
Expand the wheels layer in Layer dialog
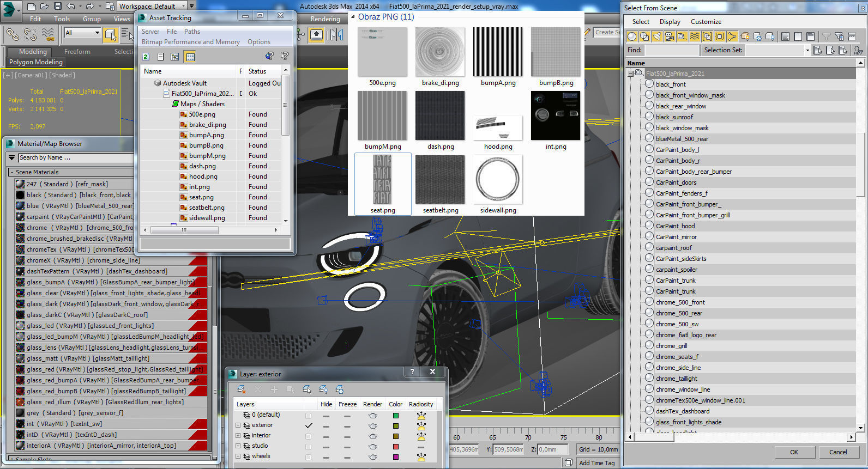(x=238, y=456)
